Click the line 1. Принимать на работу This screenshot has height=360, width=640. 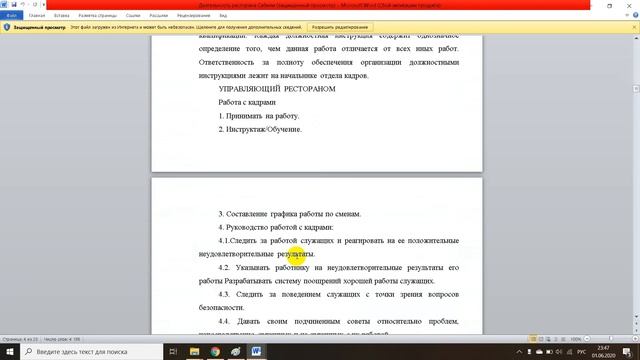(259, 116)
